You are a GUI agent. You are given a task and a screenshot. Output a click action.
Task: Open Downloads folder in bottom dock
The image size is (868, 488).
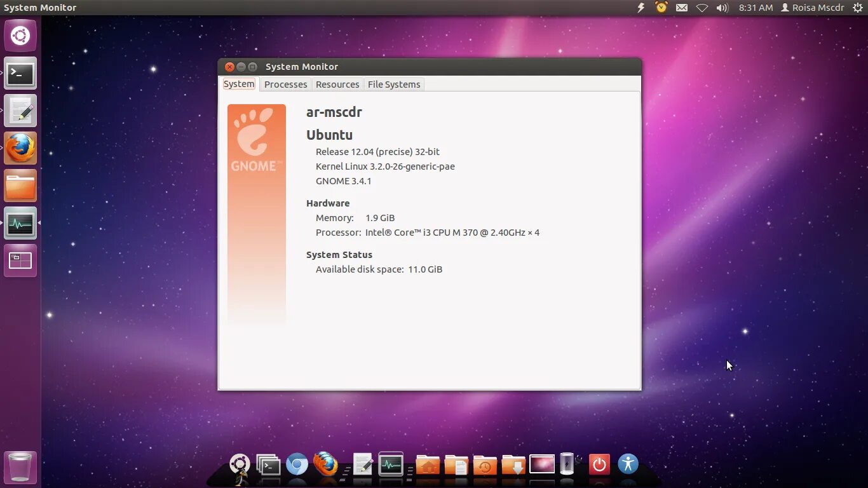pyautogui.click(x=513, y=465)
